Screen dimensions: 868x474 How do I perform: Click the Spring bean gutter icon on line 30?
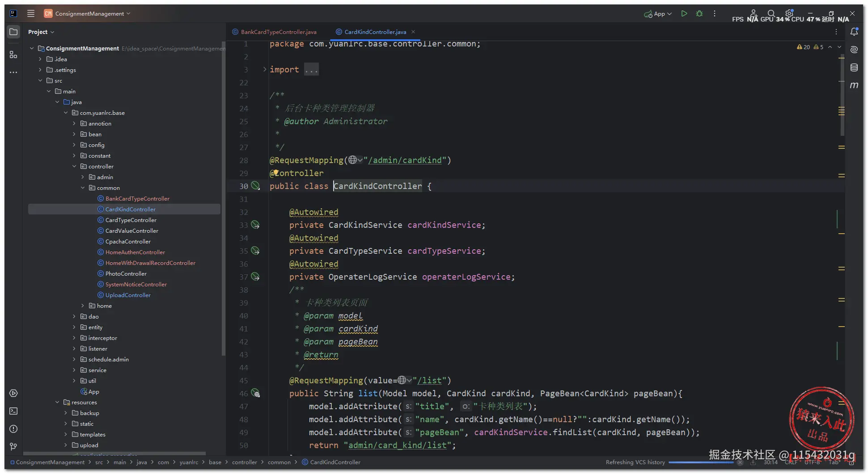pyautogui.click(x=255, y=186)
